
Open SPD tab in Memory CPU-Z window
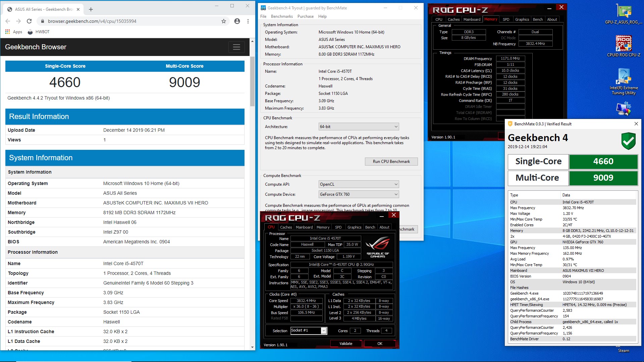(x=506, y=19)
